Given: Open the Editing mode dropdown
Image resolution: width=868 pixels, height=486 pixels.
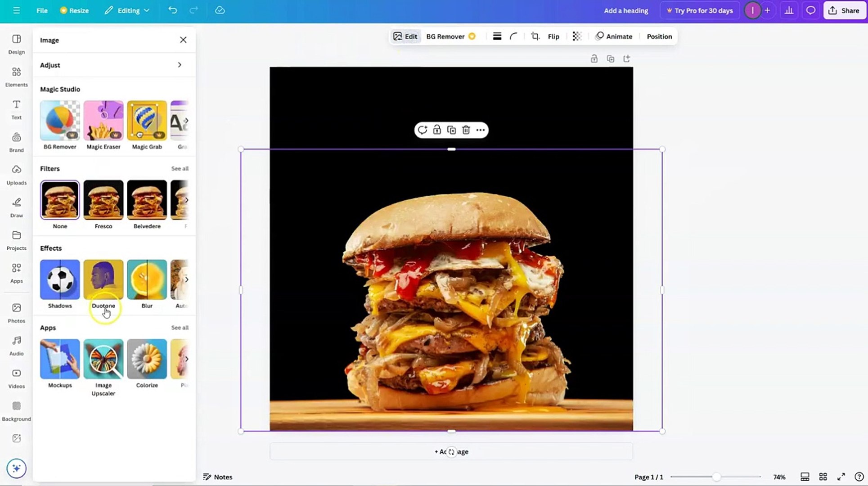Looking at the screenshot, I should click(x=127, y=10).
